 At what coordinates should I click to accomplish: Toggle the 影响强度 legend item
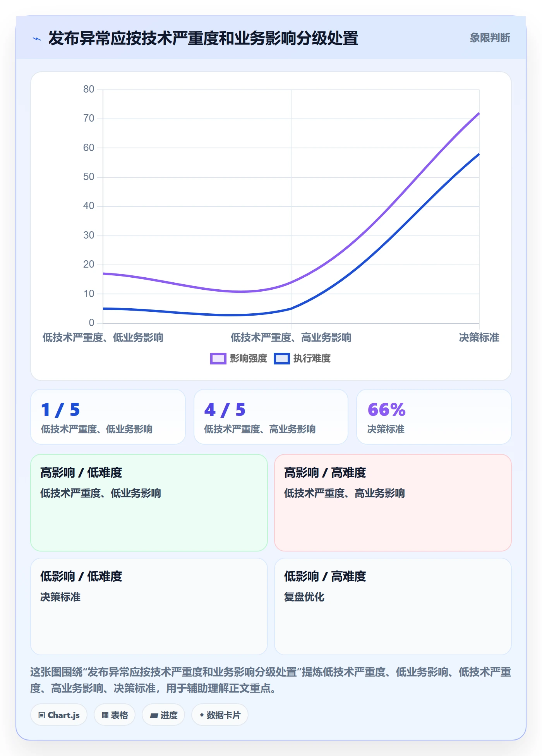(239, 359)
